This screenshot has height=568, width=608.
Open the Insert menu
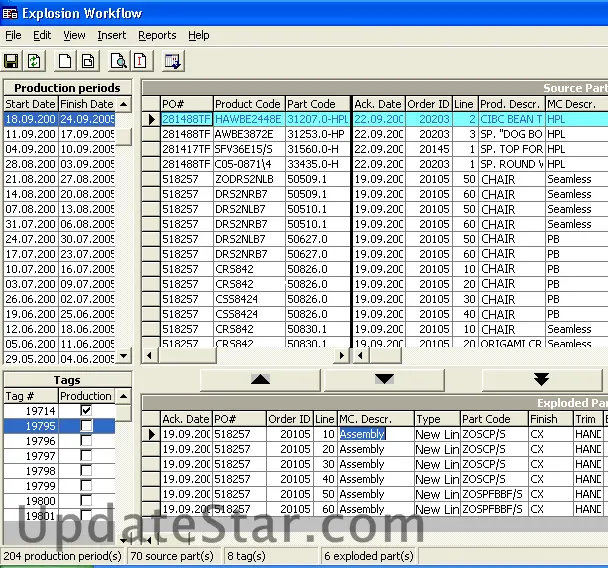pyautogui.click(x=112, y=35)
